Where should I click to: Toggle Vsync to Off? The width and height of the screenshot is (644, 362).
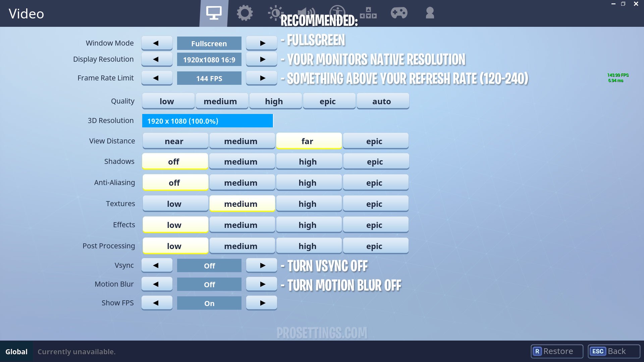[209, 265]
